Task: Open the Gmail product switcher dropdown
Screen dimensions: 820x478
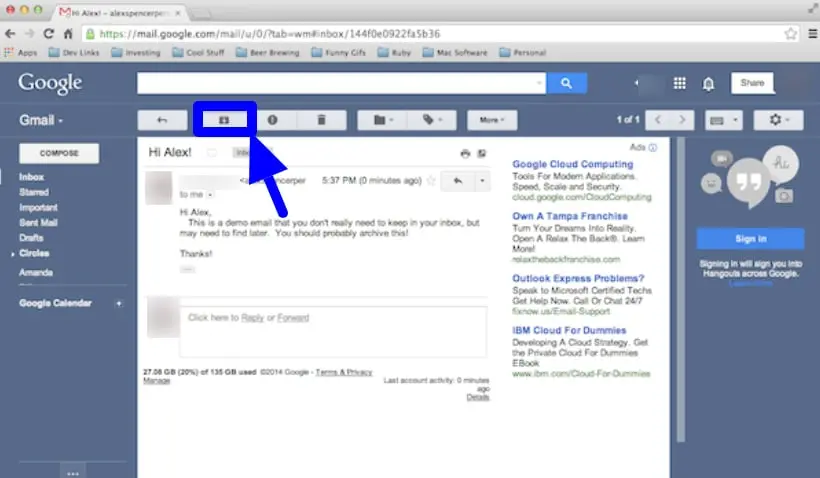Action: (41, 120)
